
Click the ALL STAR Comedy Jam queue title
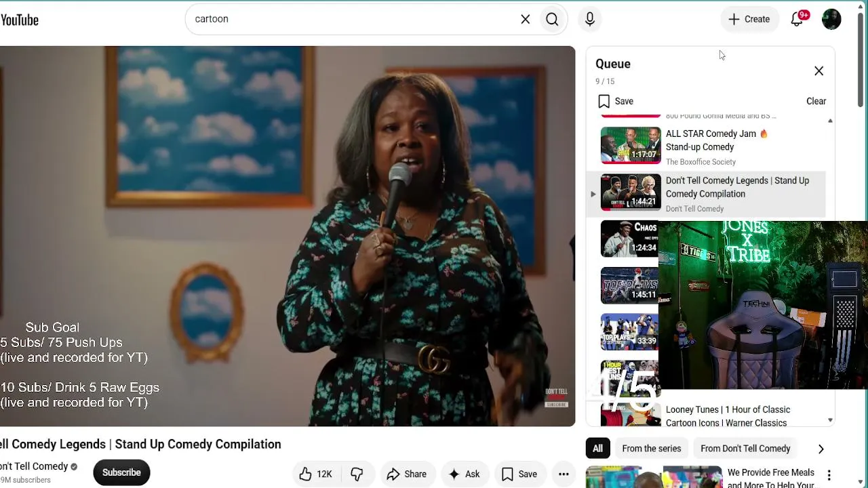point(717,140)
